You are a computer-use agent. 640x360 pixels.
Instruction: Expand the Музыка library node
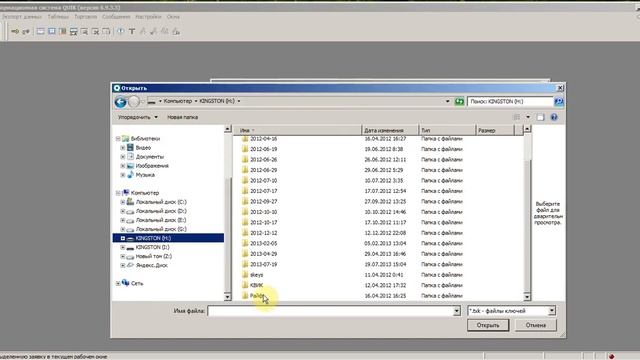click(x=123, y=175)
